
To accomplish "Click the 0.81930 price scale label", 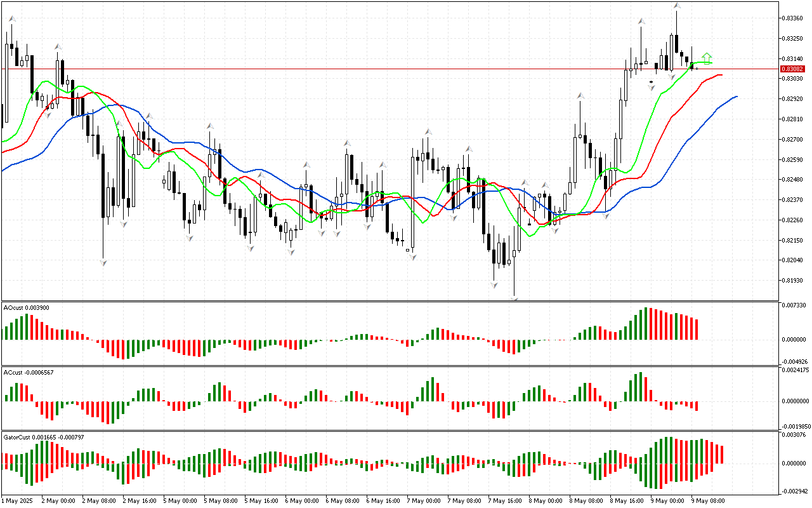I will point(794,281).
